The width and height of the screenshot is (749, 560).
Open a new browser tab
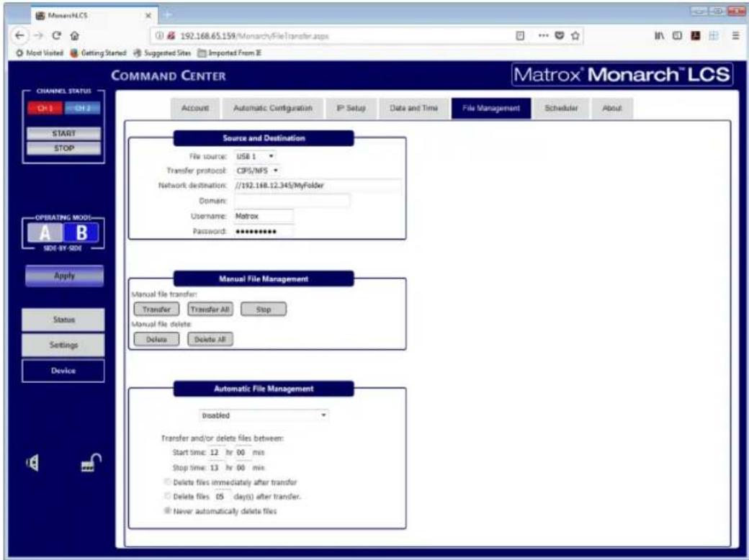(x=167, y=16)
